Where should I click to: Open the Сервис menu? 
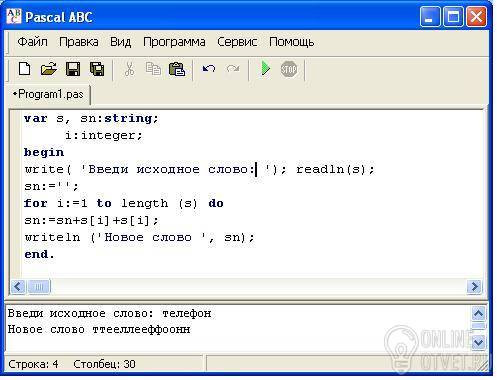[237, 42]
